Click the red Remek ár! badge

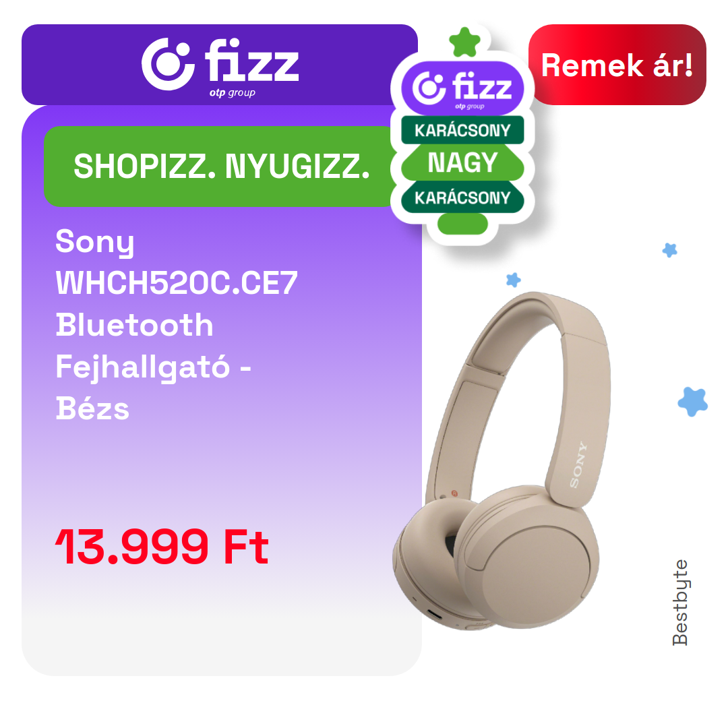617,65
